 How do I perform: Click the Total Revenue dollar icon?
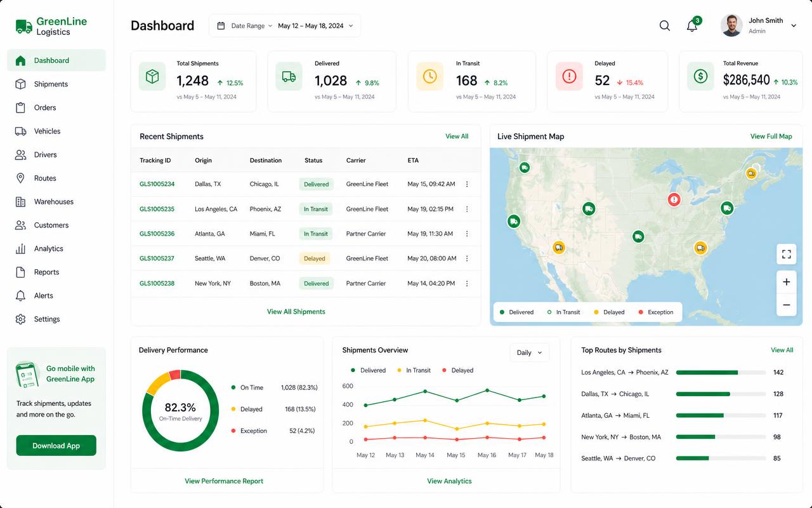tap(700, 76)
